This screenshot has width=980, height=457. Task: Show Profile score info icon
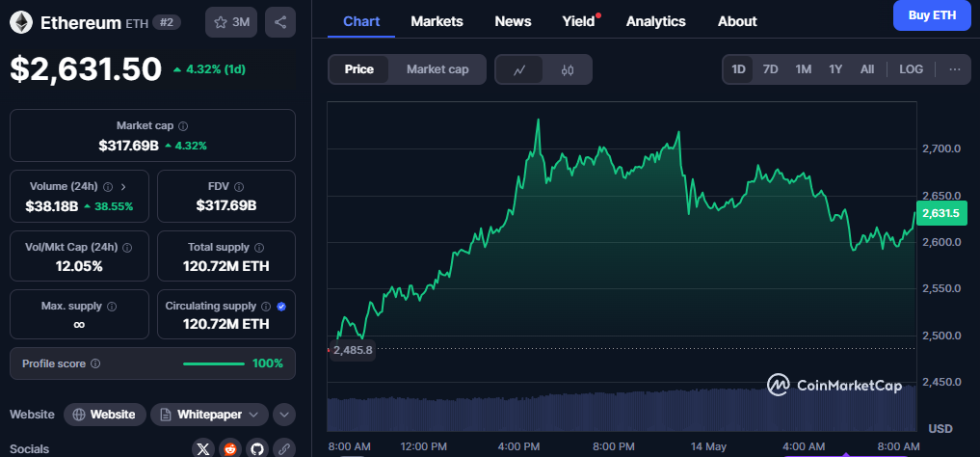[95, 363]
